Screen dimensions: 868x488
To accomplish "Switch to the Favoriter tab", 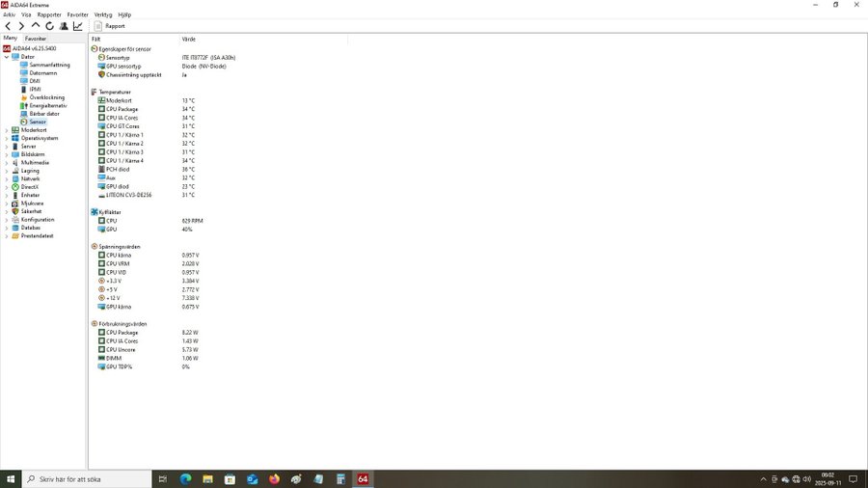I will [36, 39].
